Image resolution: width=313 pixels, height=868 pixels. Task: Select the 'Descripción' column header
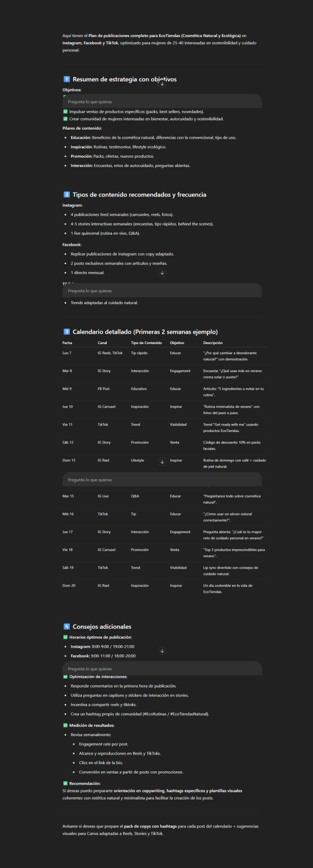(x=213, y=343)
